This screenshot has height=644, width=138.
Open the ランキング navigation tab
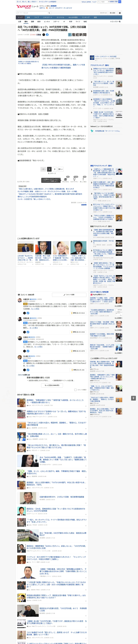click(86, 17)
